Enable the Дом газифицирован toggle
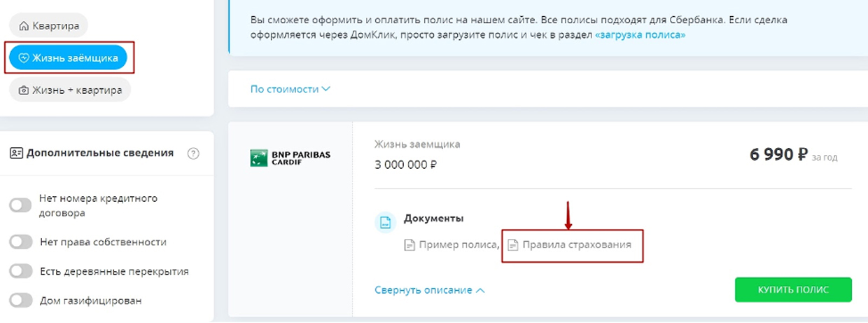 point(21,301)
